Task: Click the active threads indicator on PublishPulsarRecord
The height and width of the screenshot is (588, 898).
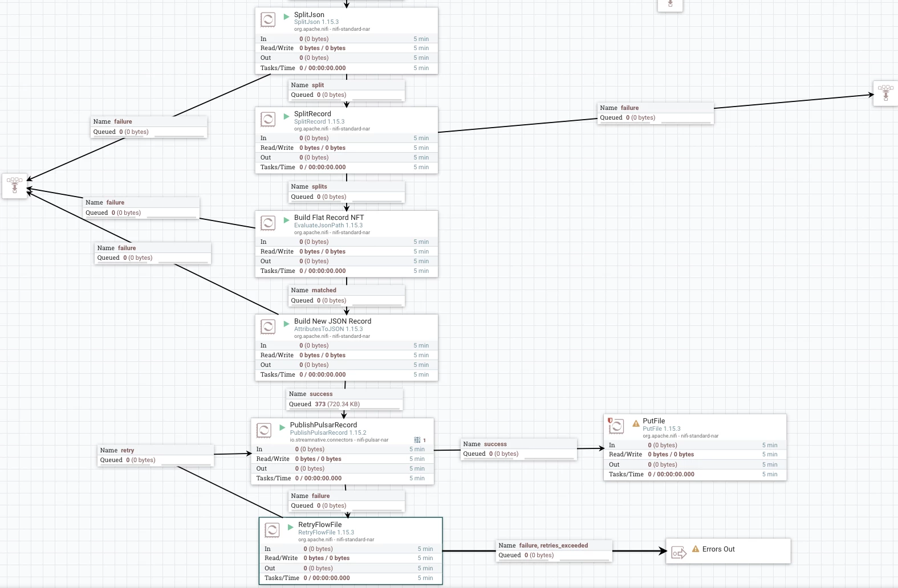Action: [420, 440]
